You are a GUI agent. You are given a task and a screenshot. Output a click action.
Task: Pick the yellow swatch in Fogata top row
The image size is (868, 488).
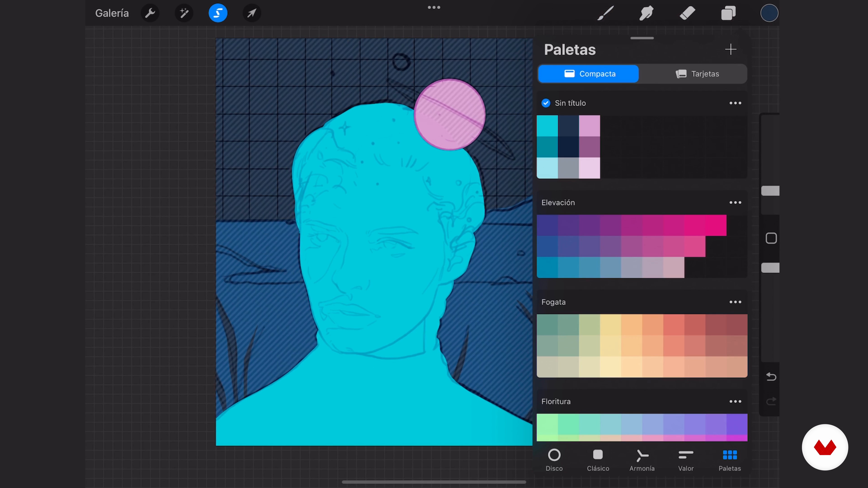pos(610,325)
